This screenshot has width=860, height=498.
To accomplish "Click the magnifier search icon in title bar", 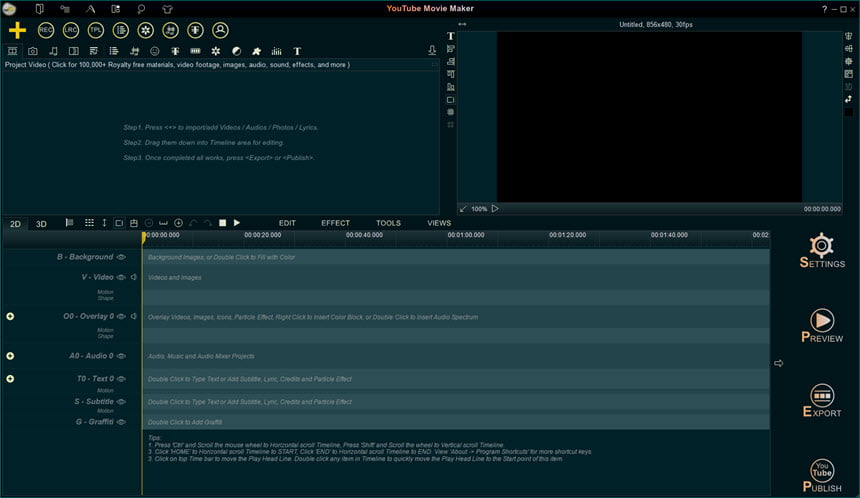I will [141, 9].
